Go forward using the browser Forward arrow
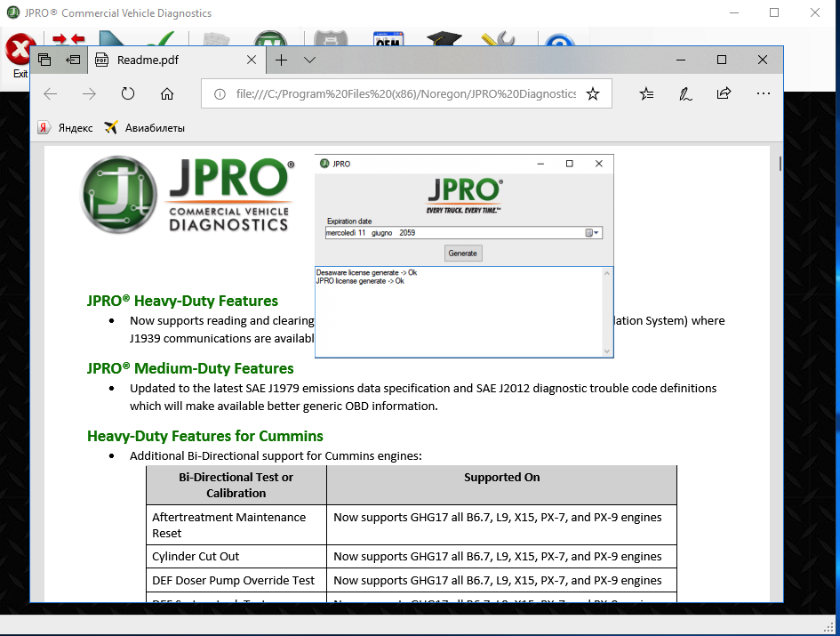Screen dimensions: 840x636 click(89, 94)
